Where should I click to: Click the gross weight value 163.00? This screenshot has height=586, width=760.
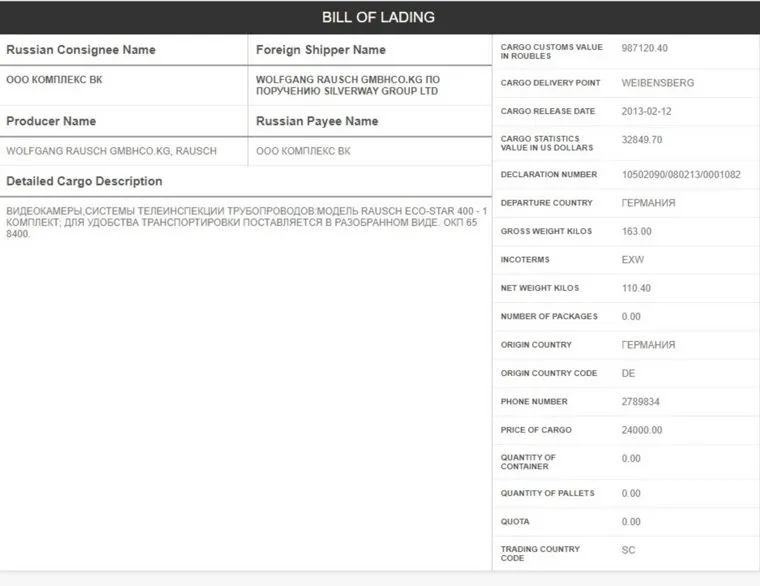pyautogui.click(x=636, y=232)
